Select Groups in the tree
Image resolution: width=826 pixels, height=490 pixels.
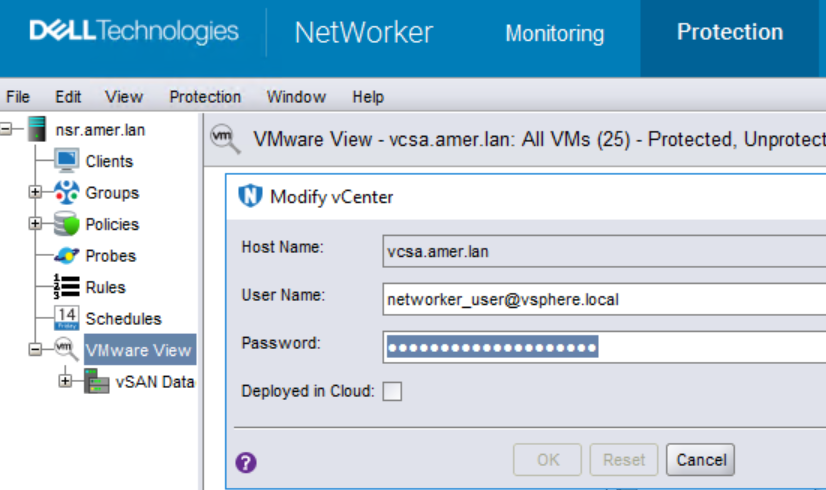coord(112,193)
